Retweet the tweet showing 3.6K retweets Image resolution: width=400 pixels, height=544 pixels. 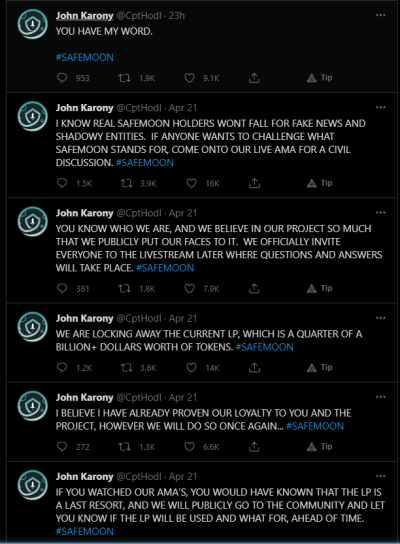coord(126,367)
